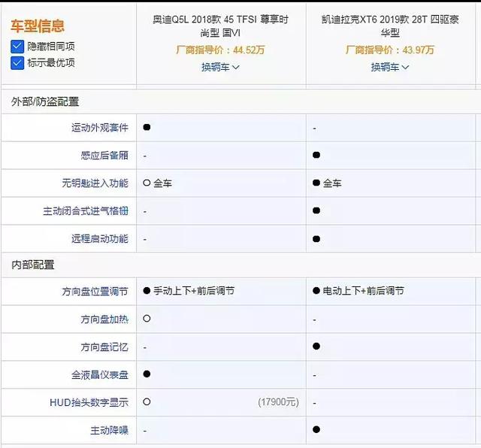Click the 厂商指导价：43.97万 price

pyautogui.click(x=390, y=50)
